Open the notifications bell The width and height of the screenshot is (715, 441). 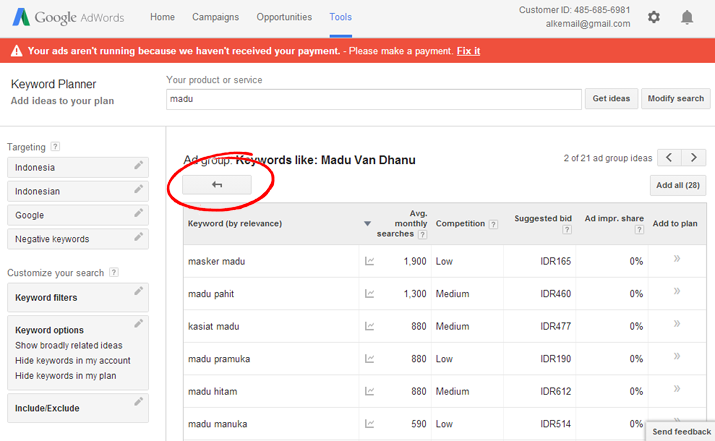[x=687, y=17]
